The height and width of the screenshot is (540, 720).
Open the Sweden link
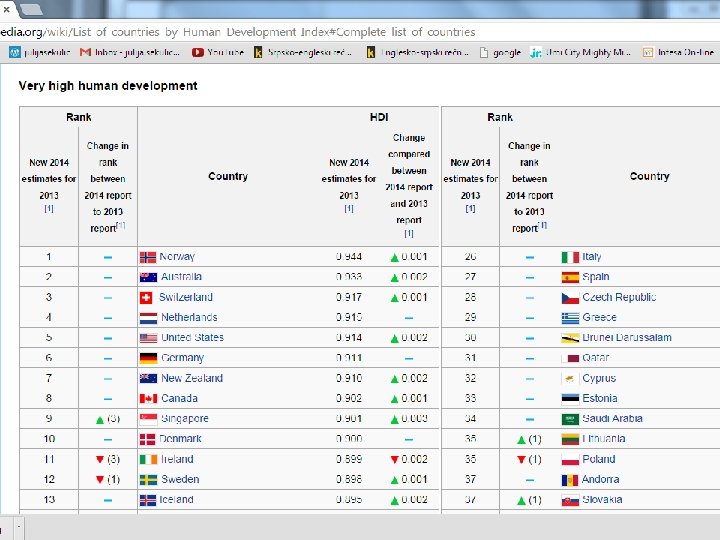[180, 479]
